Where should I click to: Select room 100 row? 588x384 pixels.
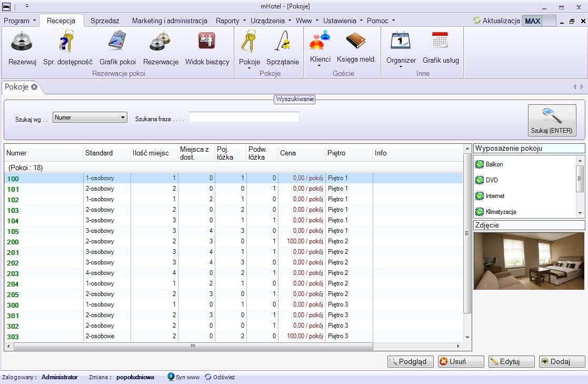[234, 178]
